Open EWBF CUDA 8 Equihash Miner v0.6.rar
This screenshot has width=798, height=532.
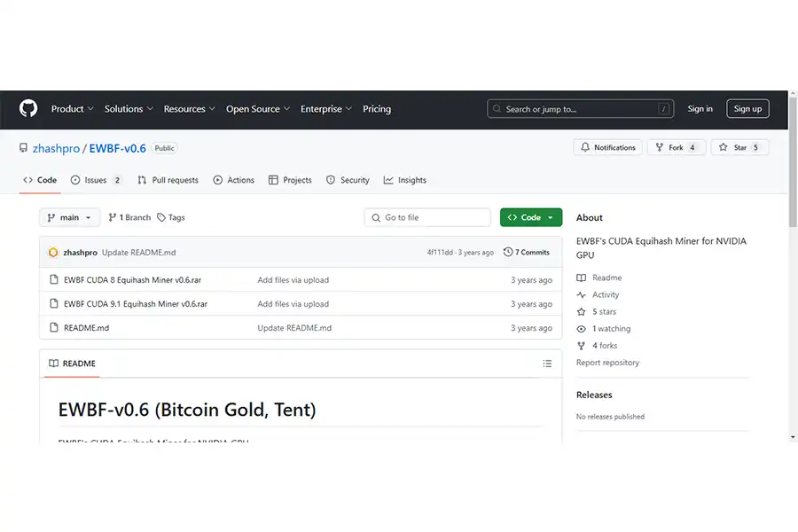click(132, 280)
